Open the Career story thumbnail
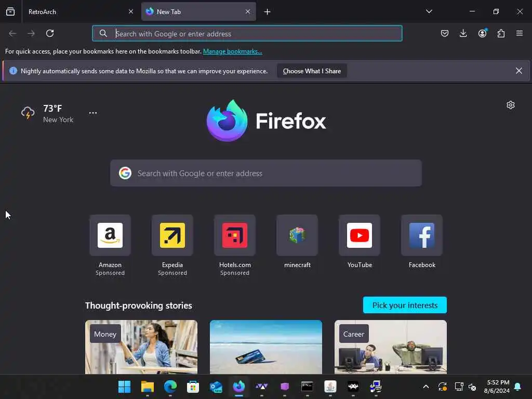Viewport: 532px width, 399px height. click(x=391, y=347)
